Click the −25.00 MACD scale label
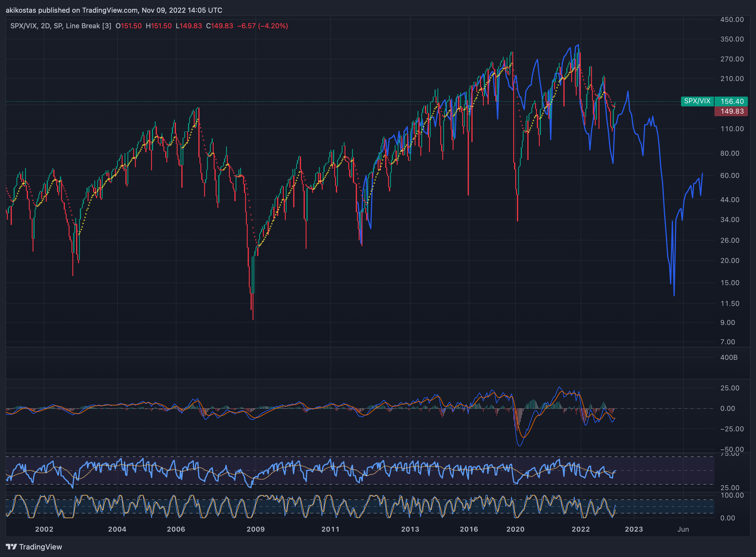 [732, 429]
